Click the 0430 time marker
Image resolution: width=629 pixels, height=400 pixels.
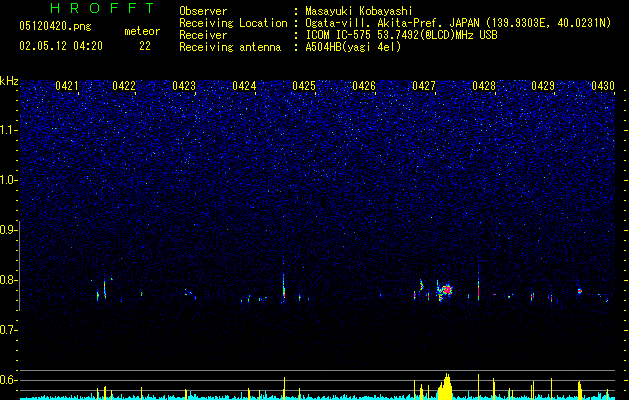pyautogui.click(x=603, y=86)
